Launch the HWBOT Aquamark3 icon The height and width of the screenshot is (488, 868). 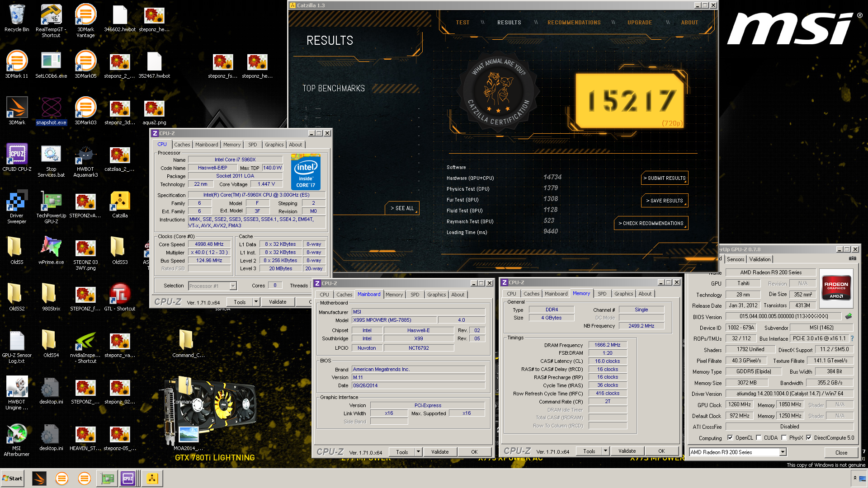[85, 161]
